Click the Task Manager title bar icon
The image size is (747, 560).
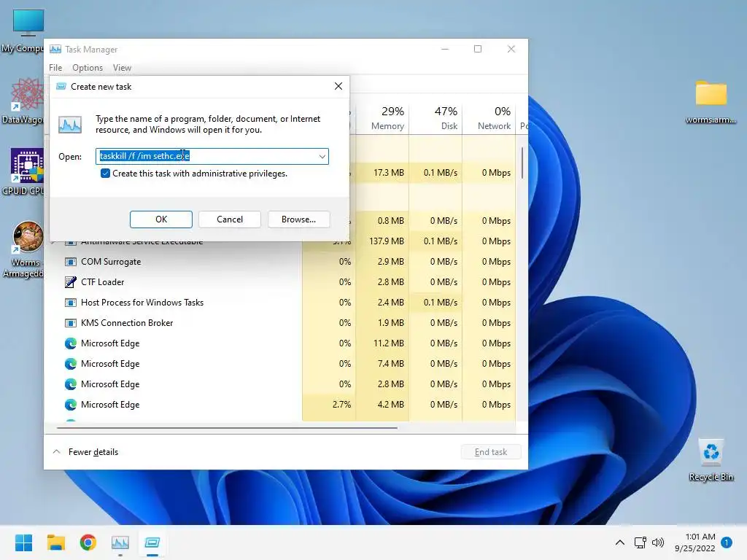click(x=55, y=49)
